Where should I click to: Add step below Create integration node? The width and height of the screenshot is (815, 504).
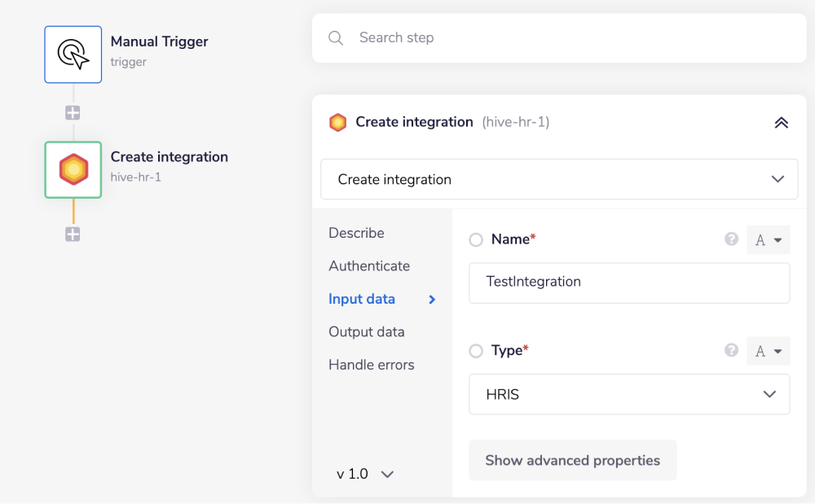pos(73,234)
